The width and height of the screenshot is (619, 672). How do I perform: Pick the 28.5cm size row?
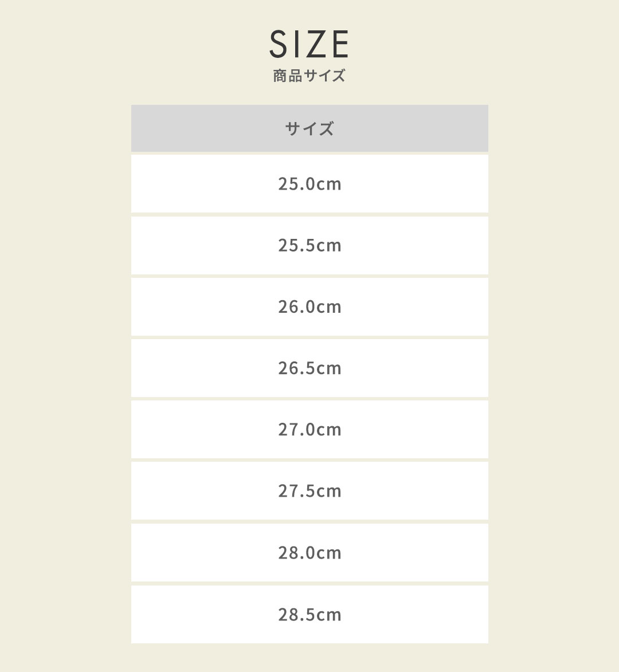[309, 614]
